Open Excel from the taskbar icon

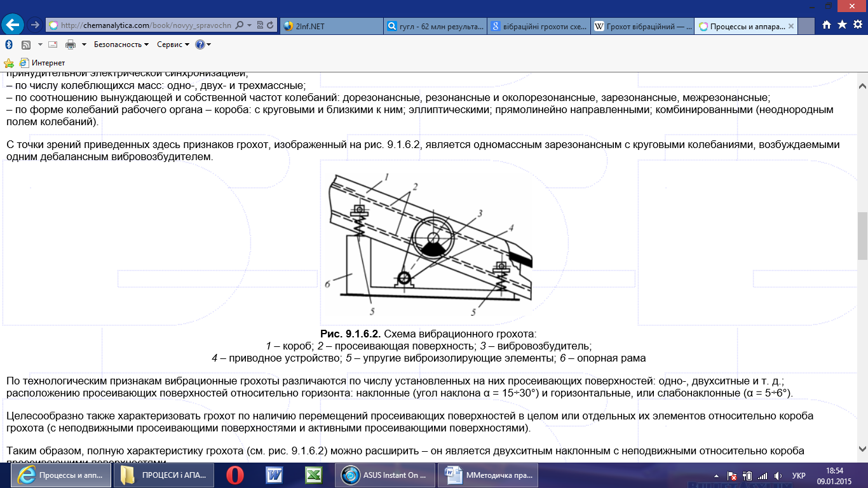313,475
